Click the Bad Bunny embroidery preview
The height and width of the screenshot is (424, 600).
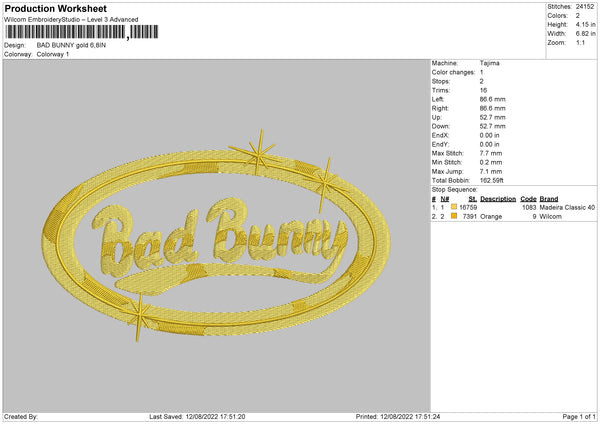pos(217,236)
